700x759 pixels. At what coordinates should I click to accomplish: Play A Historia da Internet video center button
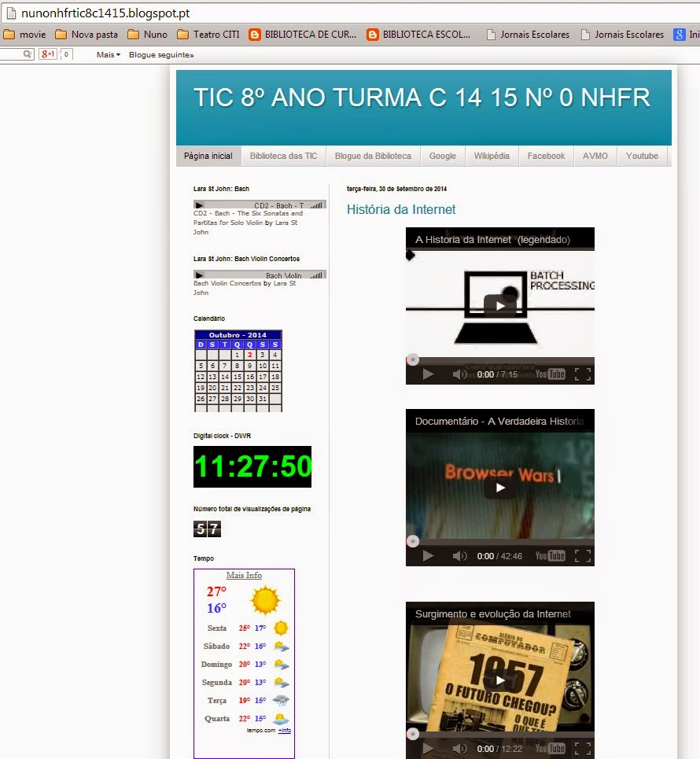(499, 305)
